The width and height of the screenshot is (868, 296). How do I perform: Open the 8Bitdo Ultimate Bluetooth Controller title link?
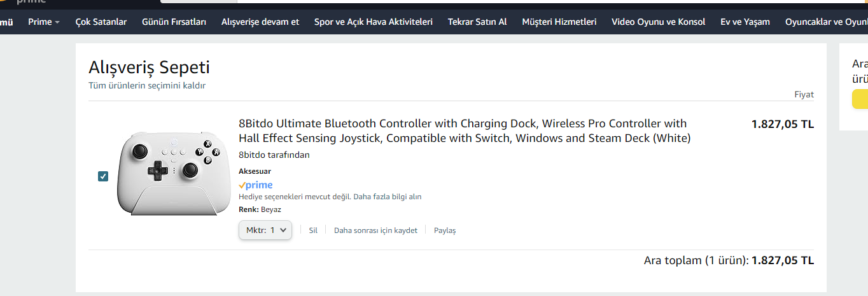pyautogui.click(x=463, y=130)
